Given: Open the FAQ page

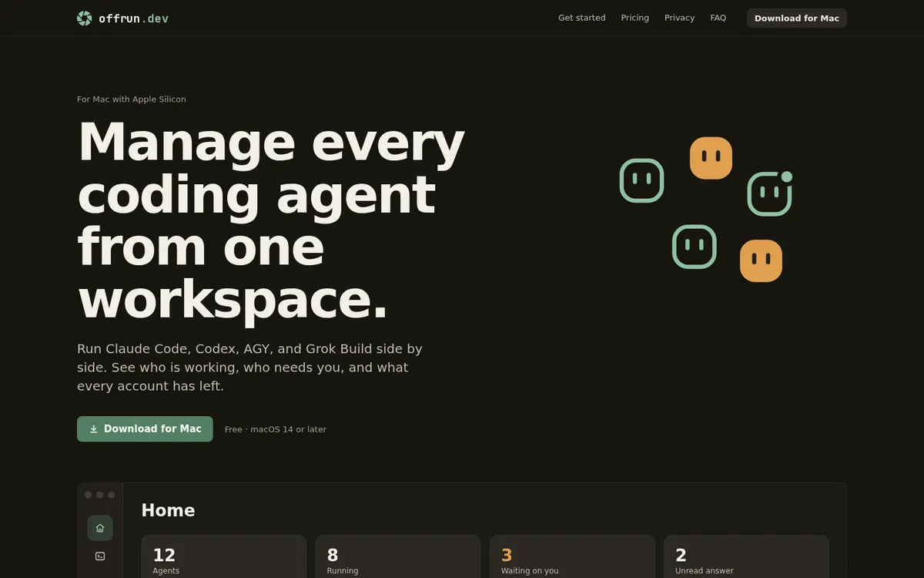Looking at the screenshot, I should [718, 18].
